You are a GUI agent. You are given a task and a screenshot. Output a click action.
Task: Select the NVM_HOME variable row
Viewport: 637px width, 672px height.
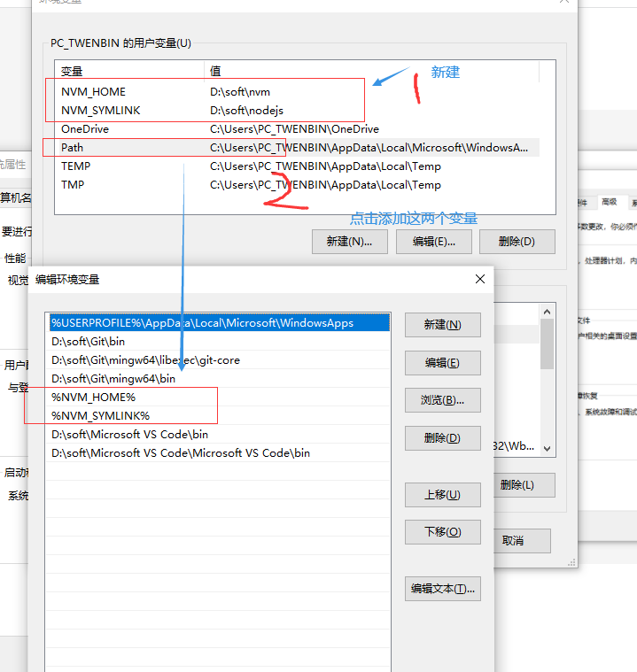[298, 92]
